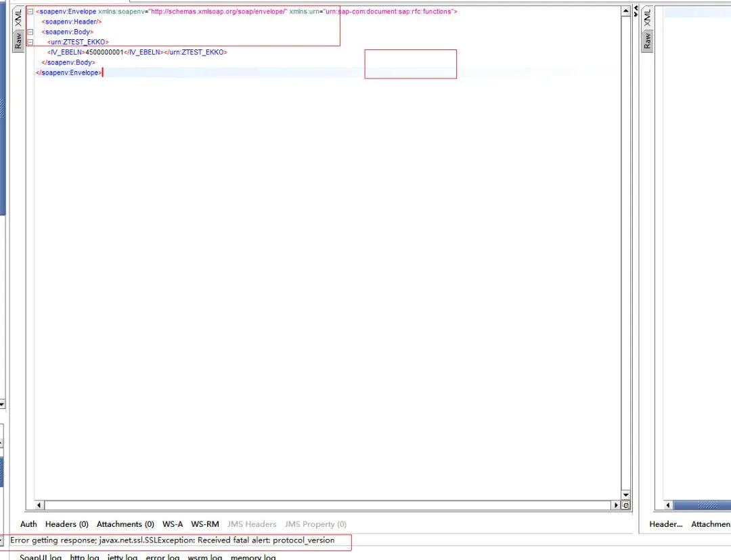
Task: Open the Headers (0) tab
Action: 66,524
